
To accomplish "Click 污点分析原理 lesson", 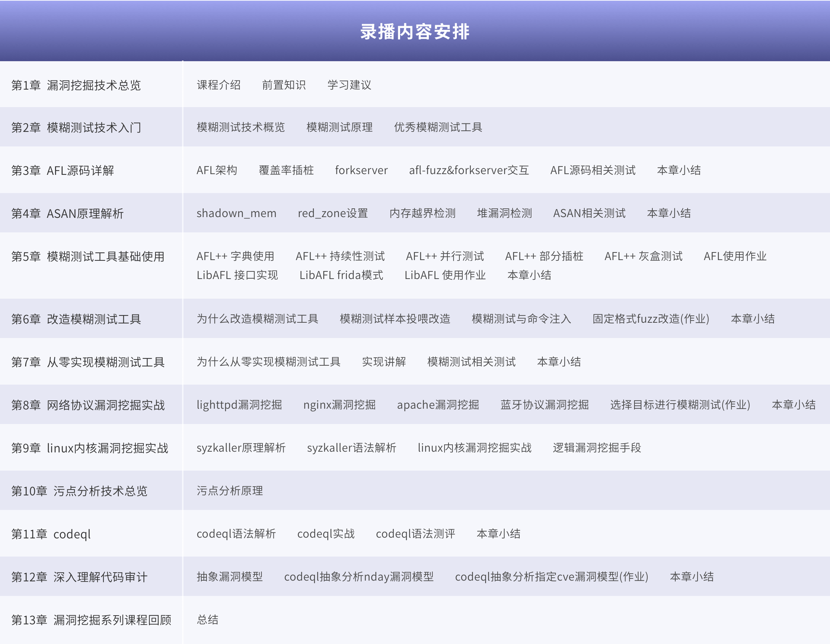I will (230, 491).
